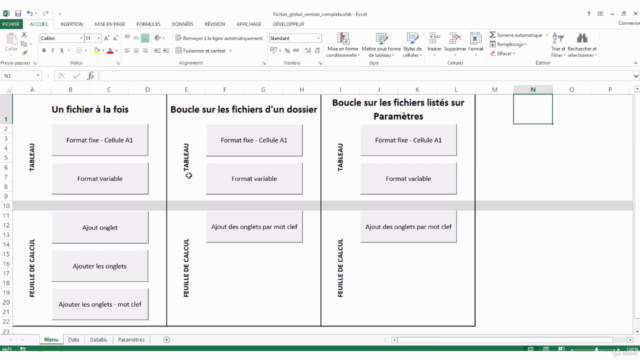640x360 pixels.
Task: Apply the red font color A
Action: 110,51
